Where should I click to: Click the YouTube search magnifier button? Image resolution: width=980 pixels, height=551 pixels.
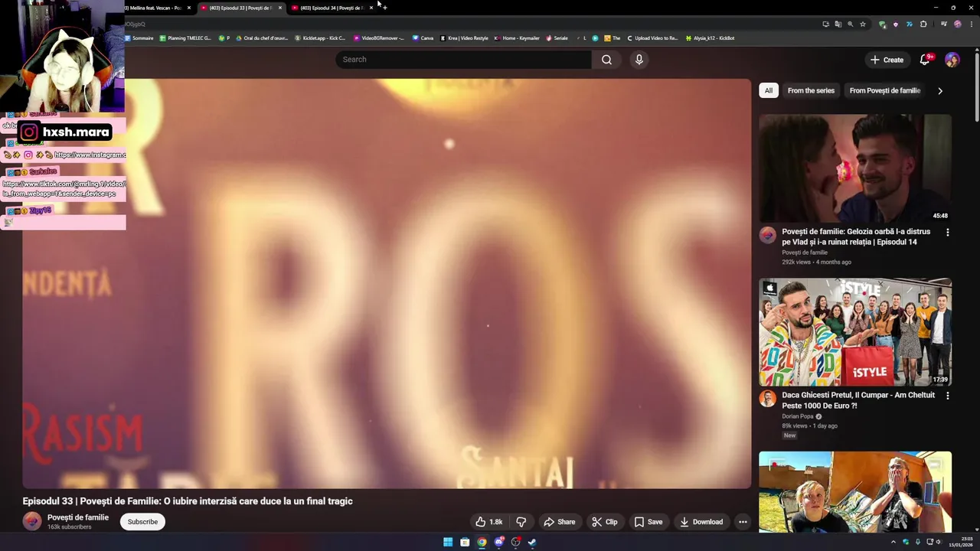[606, 60]
